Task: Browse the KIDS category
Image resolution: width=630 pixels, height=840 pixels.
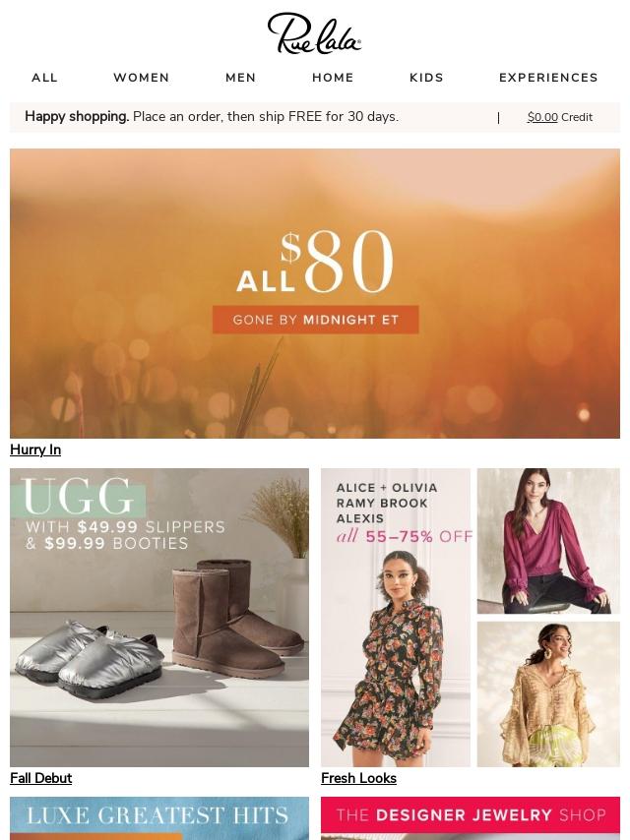Action: coord(427,78)
